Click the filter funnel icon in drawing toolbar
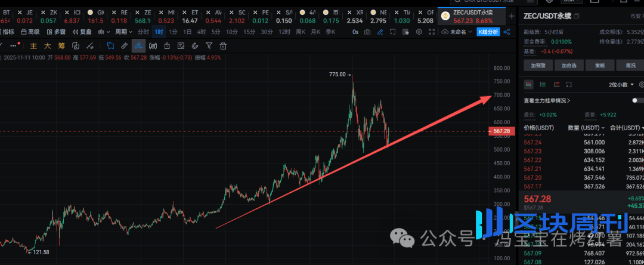Screen dimensions: 644x265 coord(209,45)
